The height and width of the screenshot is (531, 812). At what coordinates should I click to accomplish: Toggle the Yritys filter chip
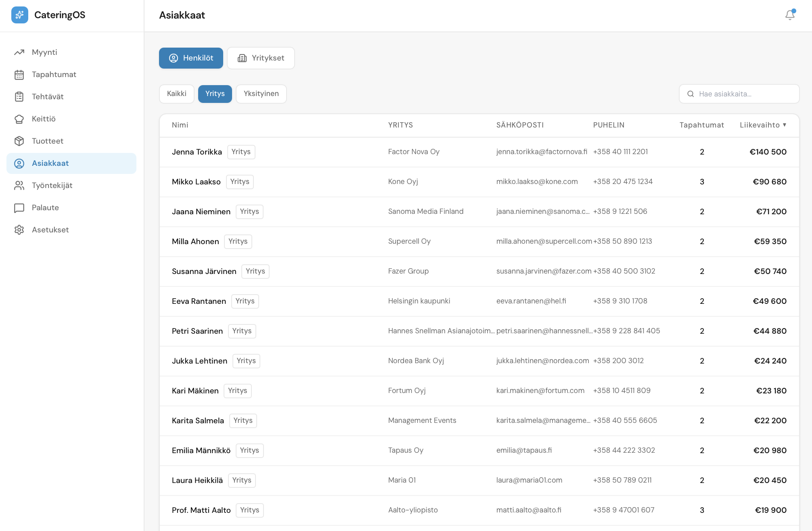point(215,94)
